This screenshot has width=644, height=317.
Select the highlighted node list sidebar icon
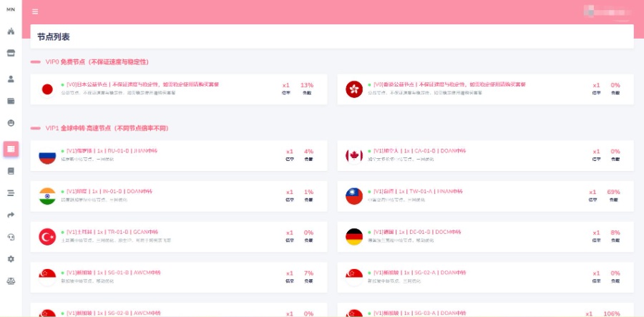[x=11, y=148]
